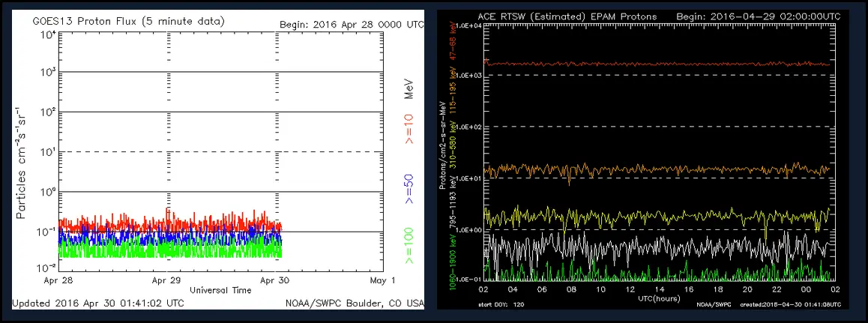Select the green >=100 legend label
The height and width of the screenshot is (323, 868).
pyautogui.click(x=410, y=244)
